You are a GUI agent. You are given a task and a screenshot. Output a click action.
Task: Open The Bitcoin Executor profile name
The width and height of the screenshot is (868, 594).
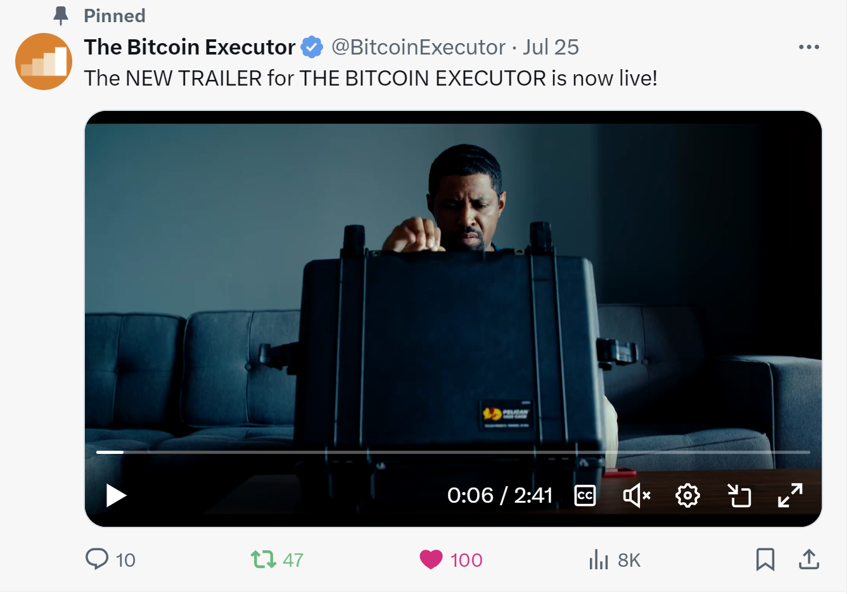click(x=189, y=47)
